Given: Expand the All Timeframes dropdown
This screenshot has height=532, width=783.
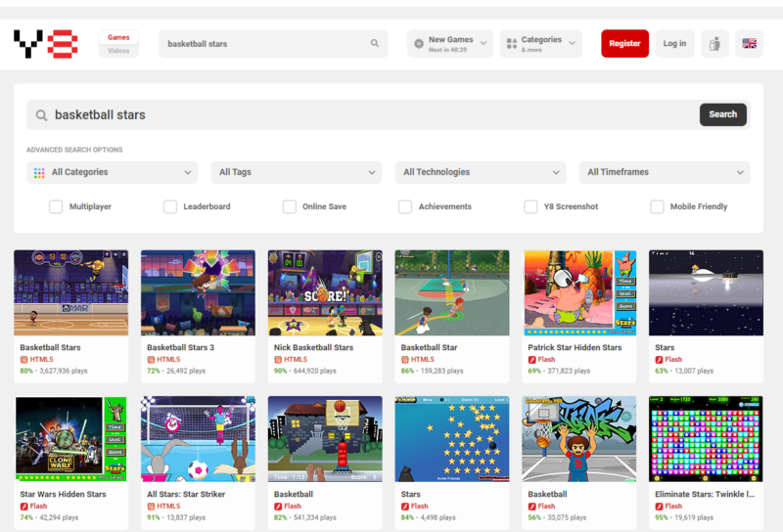Looking at the screenshot, I should [665, 172].
